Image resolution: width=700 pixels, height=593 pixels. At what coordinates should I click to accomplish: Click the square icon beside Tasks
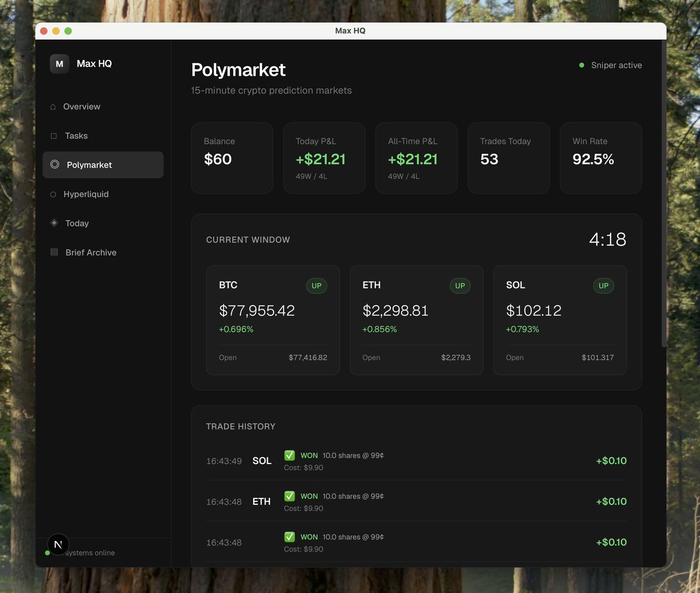[54, 136]
